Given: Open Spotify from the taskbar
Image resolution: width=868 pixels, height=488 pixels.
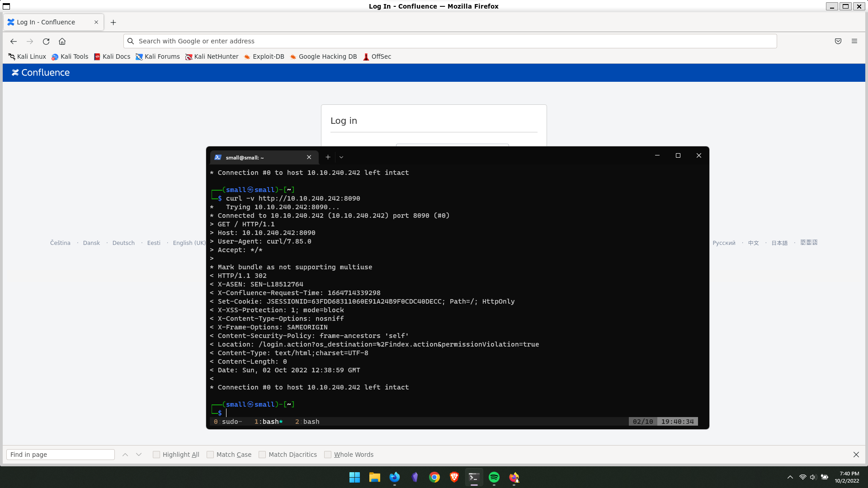Looking at the screenshot, I should click(494, 477).
